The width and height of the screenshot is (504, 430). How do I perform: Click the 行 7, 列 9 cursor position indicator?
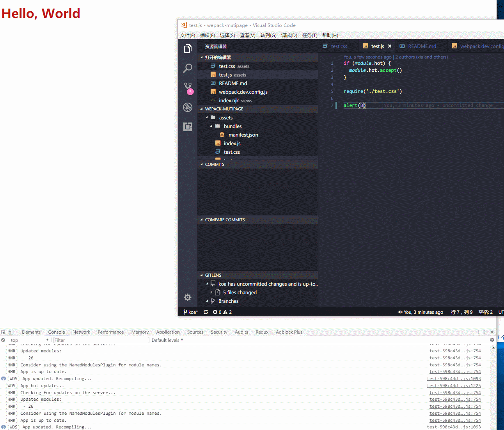point(461,312)
